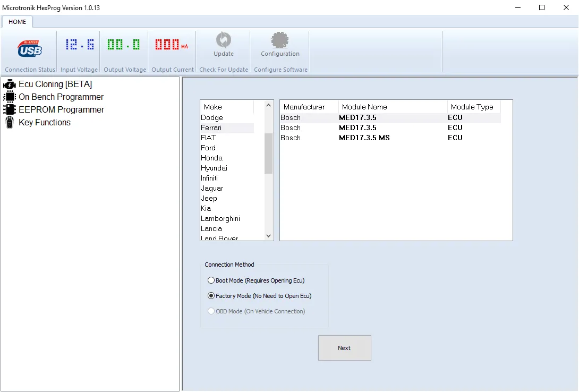Click the Configure Software label
579x392 pixels.
pos(280,70)
